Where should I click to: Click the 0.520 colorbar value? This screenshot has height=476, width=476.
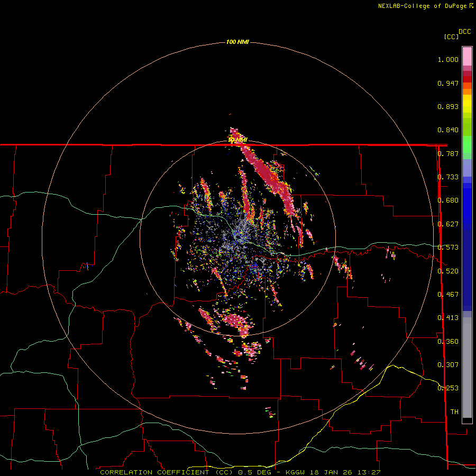click(x=448, y=271)
